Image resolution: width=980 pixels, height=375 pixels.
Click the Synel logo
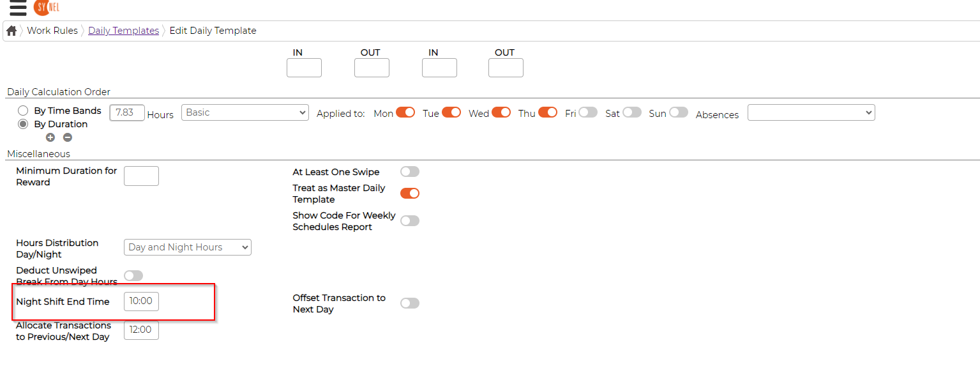[47, 8]
